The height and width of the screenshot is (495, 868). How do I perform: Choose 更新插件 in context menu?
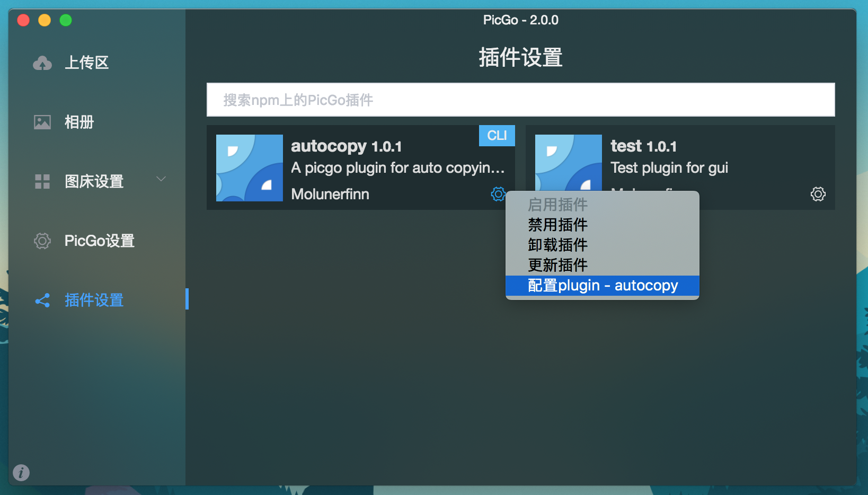click(x=603, y=265)
